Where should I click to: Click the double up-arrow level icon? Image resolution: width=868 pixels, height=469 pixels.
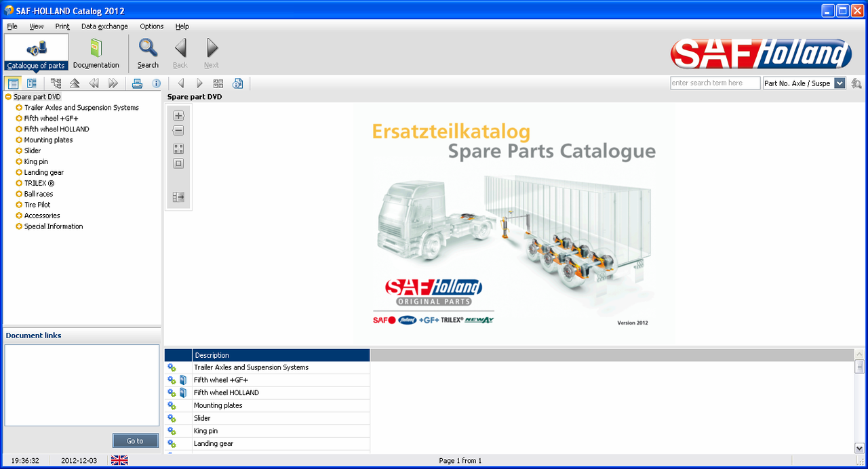[75, 83]
